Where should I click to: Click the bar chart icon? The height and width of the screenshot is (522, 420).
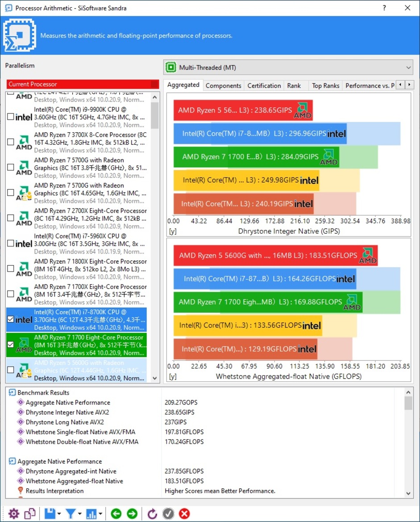click(x=91, y=514)
